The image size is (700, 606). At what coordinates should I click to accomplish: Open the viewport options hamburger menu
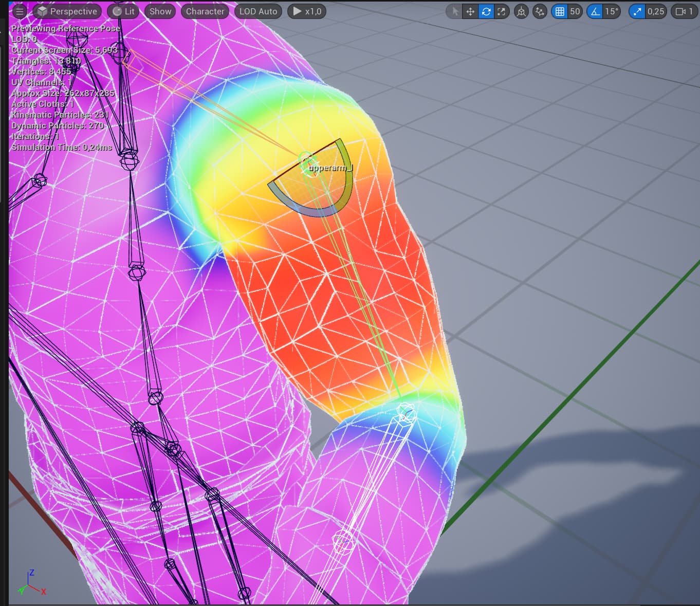(20, 11)
